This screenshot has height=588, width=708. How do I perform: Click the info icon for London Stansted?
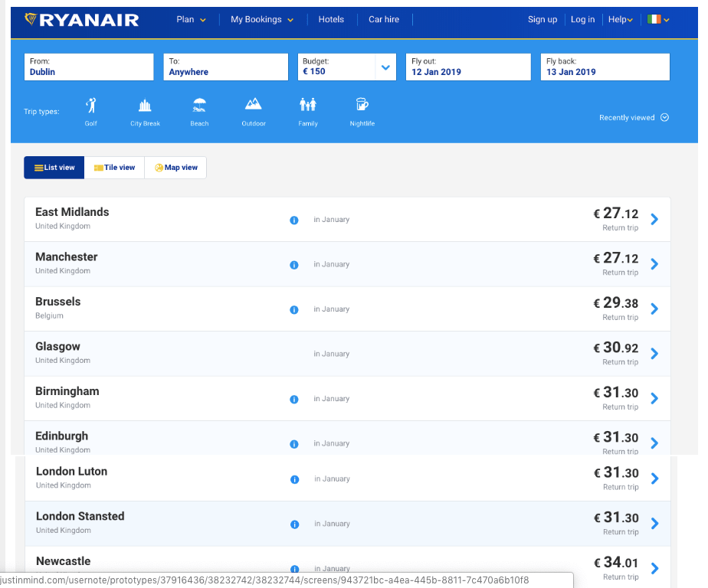pos(294,524)
